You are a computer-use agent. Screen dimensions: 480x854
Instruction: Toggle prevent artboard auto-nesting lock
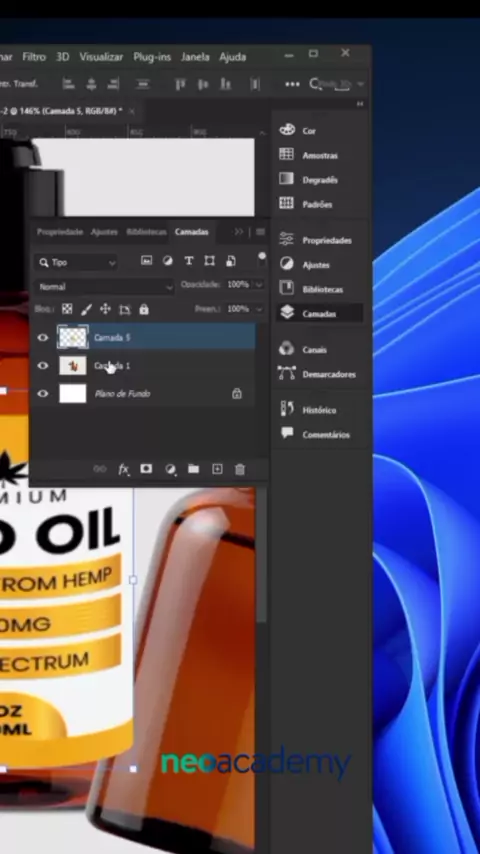125,309
